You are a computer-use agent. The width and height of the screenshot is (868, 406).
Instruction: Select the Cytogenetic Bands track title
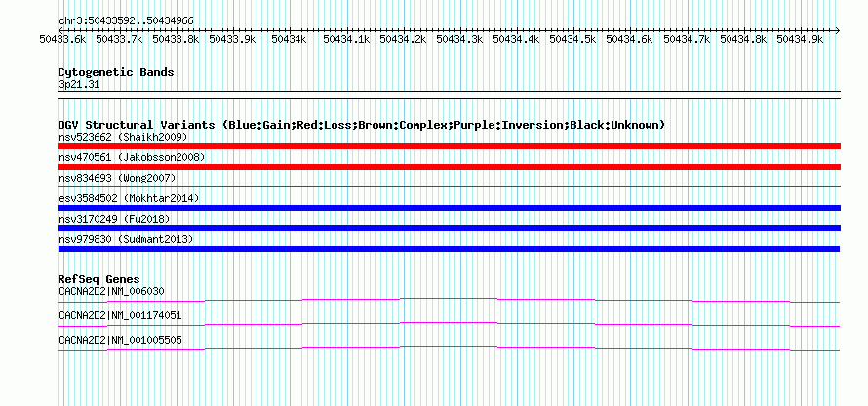[116, 72]
